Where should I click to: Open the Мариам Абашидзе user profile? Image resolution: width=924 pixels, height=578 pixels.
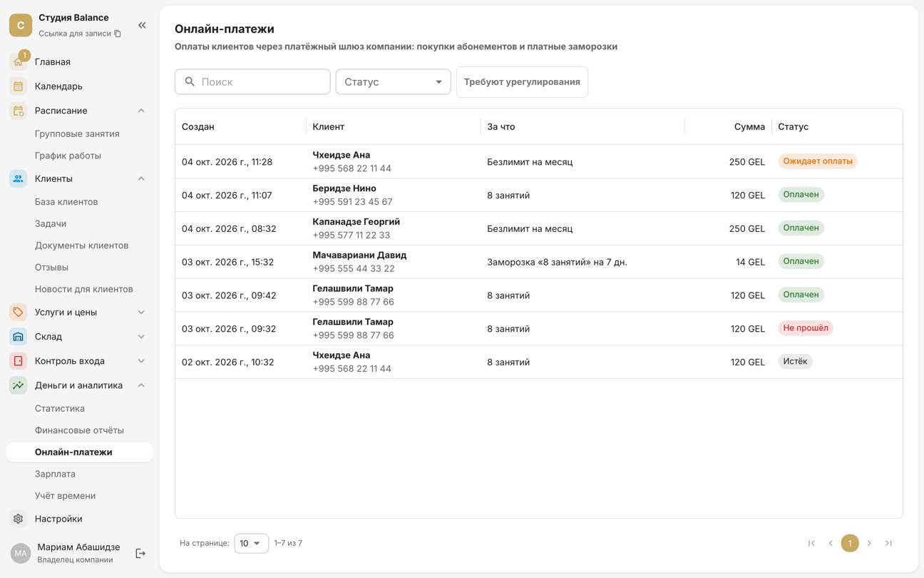(78, 553)
